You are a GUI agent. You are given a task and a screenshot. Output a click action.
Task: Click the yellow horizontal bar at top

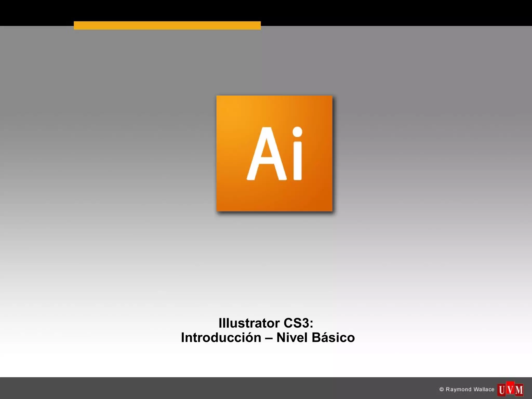click(167, 25)
